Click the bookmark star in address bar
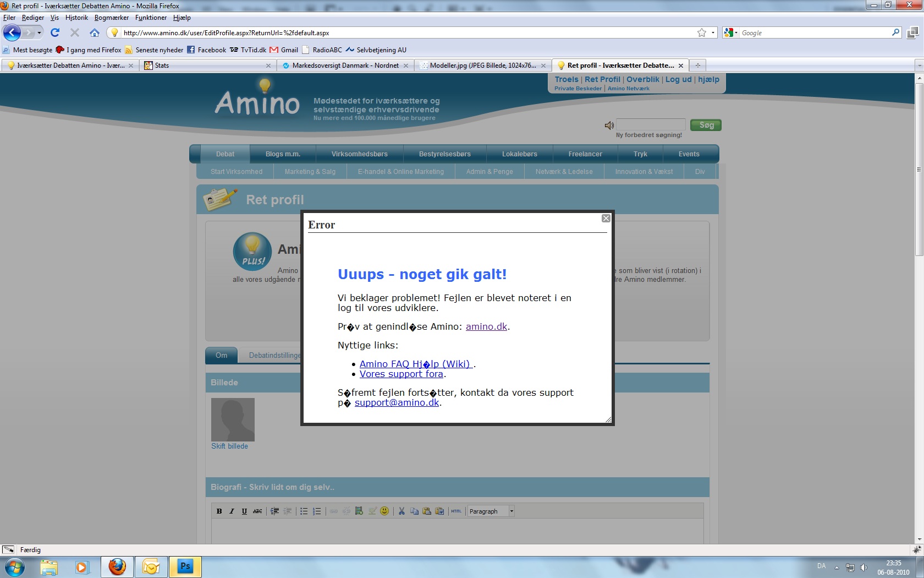Screen dimensions: 924x578 click(702, 32)
